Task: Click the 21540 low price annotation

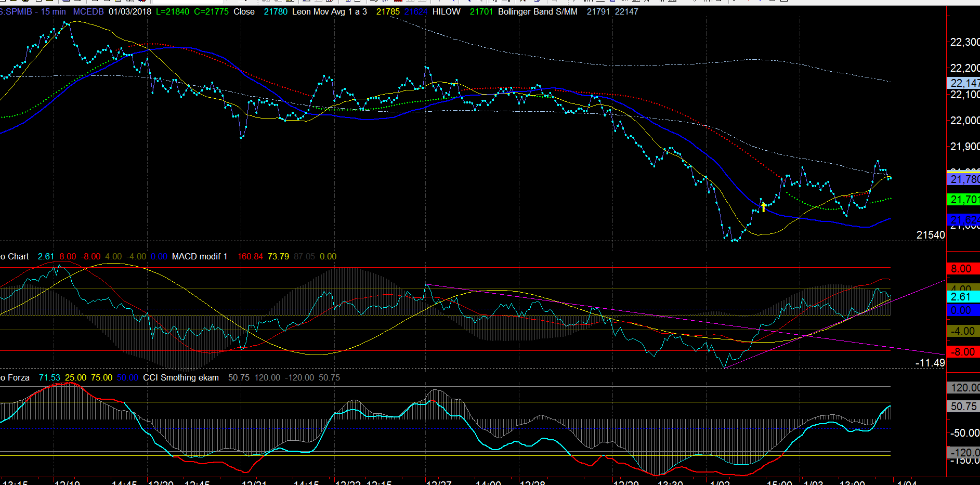Action: click(x=931, y=235)
